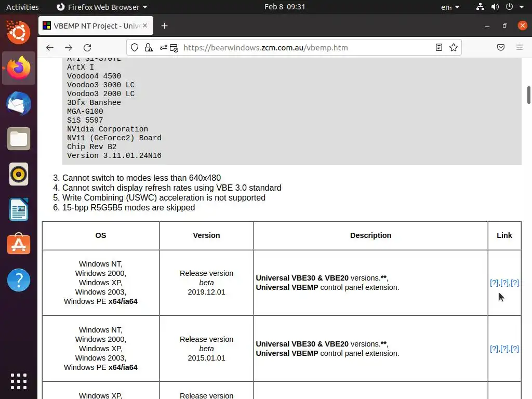The width and height of the screenshot is (532, 399).
Task: Open first [?] link for the 2019.12.01 release
Action: coord(495,283)
